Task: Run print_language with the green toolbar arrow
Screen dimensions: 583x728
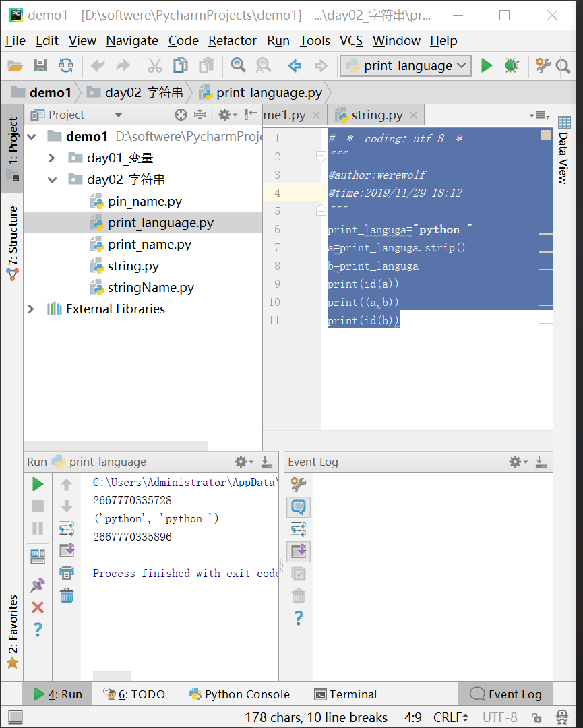Action: click(487, 65)
